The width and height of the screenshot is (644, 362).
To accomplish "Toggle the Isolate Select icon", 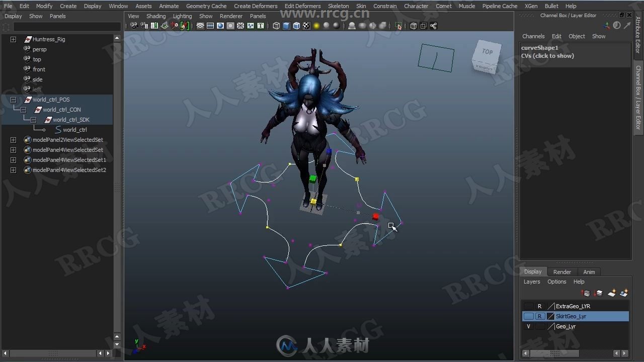I will coord(398,26).
